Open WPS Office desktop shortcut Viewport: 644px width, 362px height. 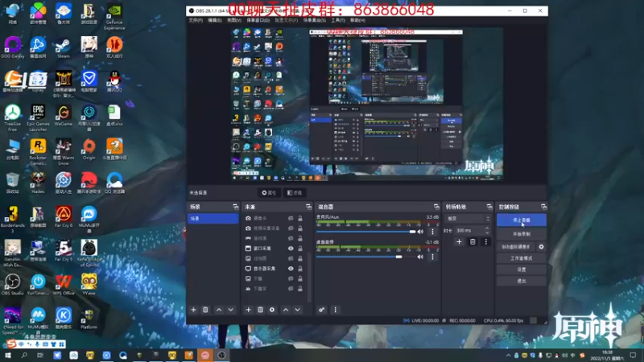(64, 285)
